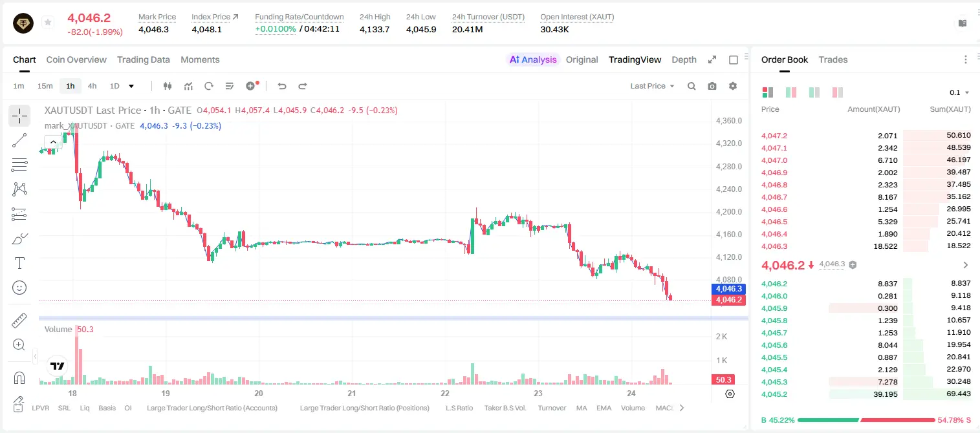
Task: Switch to the Depth chart view
Action: [x=684, y=59]
